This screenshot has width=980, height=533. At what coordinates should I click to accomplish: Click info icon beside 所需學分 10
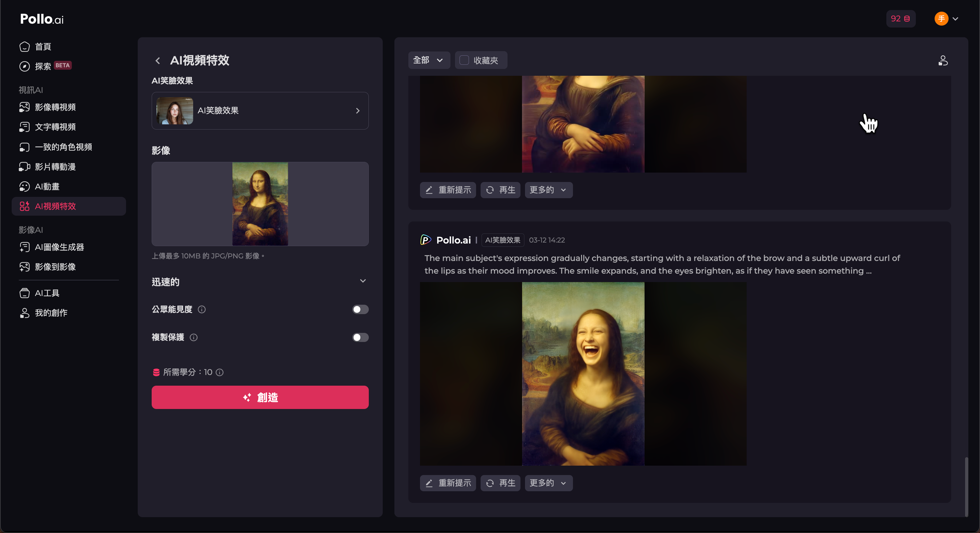tap(219, 372)
